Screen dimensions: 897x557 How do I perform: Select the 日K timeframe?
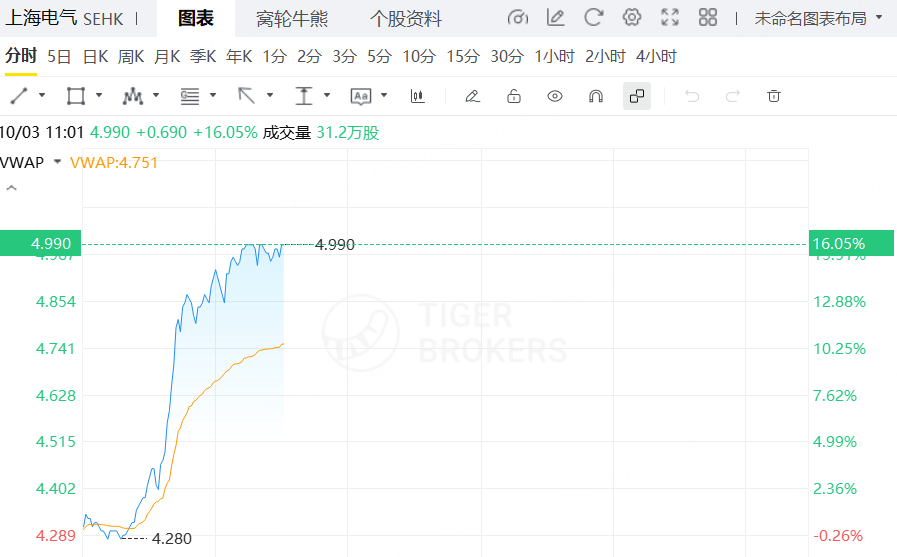(96, 57)
